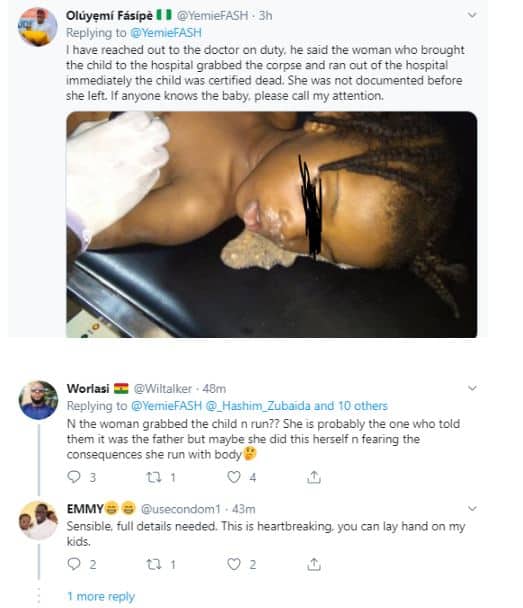Share EMMY's tweet
523x608 pixels.
[314, 564]
